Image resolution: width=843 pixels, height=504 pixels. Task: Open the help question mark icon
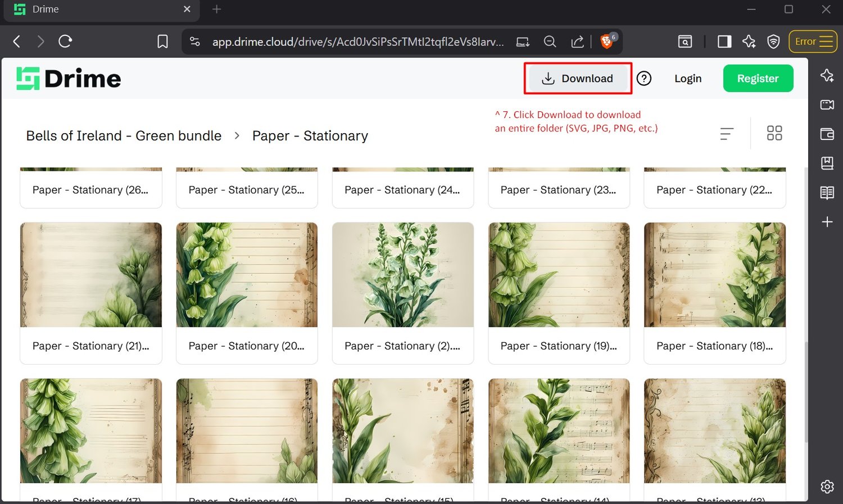(x=644, y=79)
